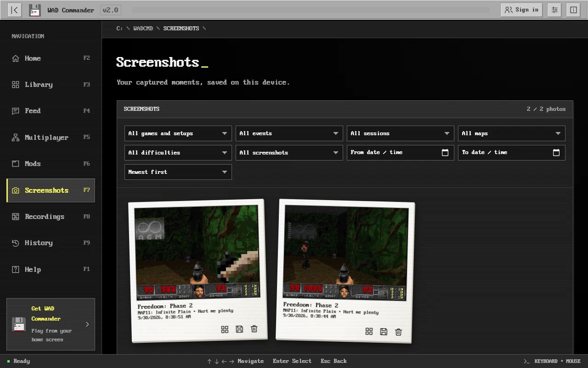Click KEYBOARD + MOUSE status indicator
The width and height of the screenshot is (588, 368).
pyautogui.click(x=552, y=361)
